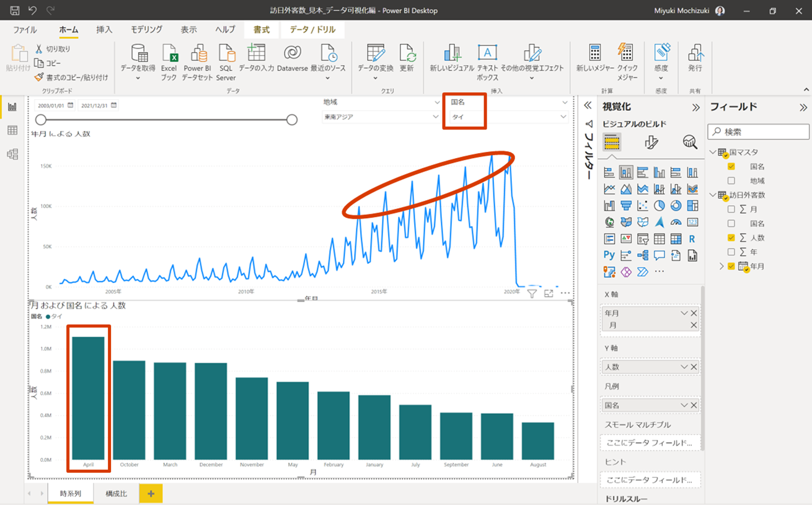Image resolution: width=812 pixels, height=505 pixels.
Task: Uncheck the 年月 field checkbox
Action: [x=731, y=266]
